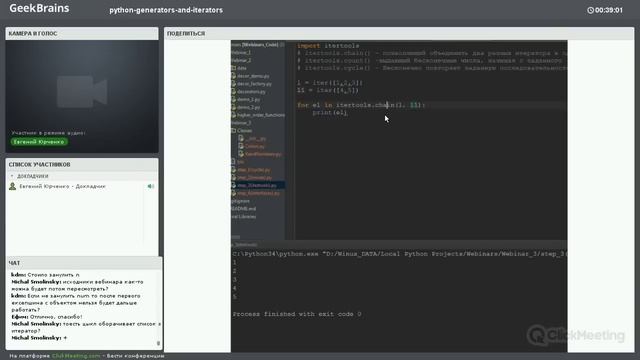The width and height of the screenshot is (640, 360).
Task: Click the Евгений Юрченко - Докладчик participant row
Action: [82, 186]
